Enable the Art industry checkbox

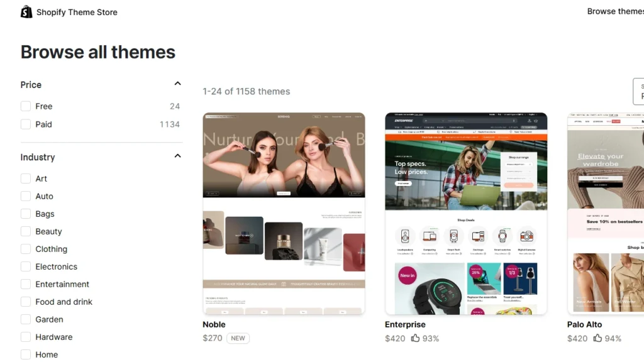click(25, 178)
